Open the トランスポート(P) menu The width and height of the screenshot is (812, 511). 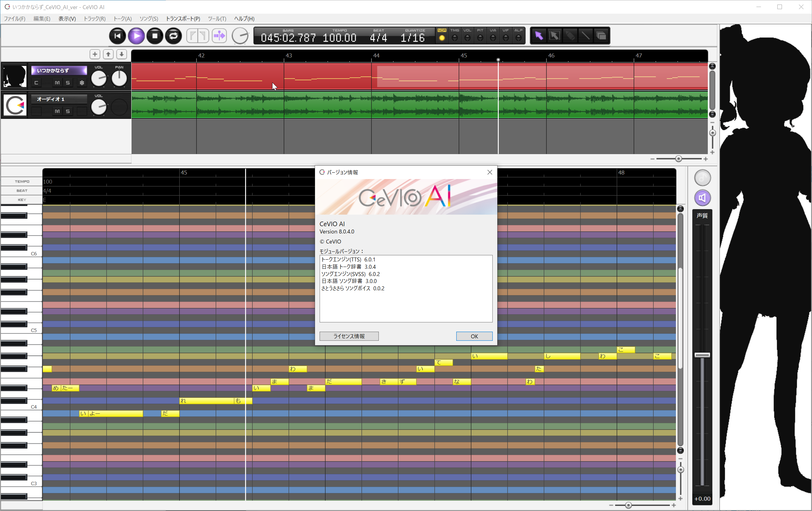click(x=183, y=19)
